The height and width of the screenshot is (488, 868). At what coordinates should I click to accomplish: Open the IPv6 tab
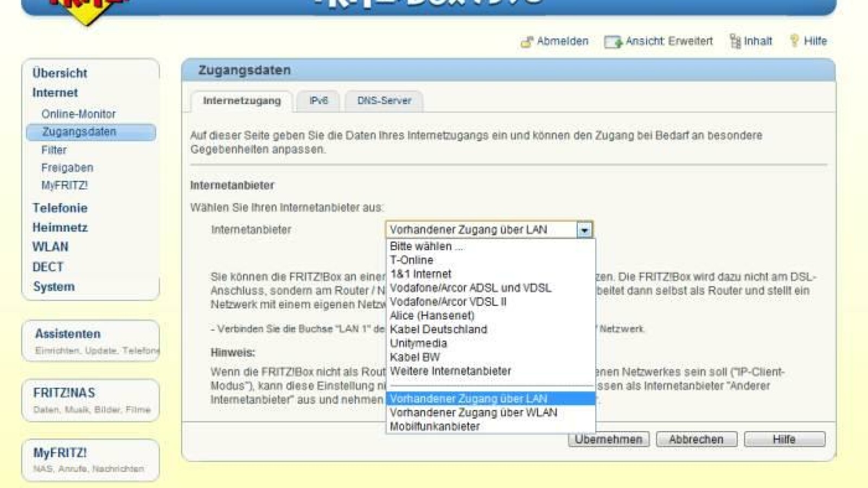pyautogui.click(x=318, y=101)
